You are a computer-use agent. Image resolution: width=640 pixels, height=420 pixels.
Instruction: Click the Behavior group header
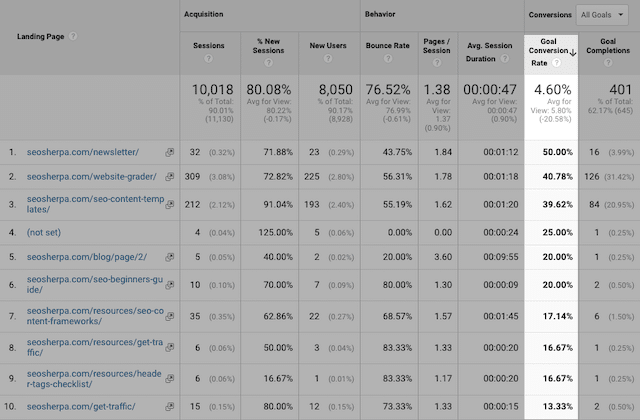click(x=380, y=14)
